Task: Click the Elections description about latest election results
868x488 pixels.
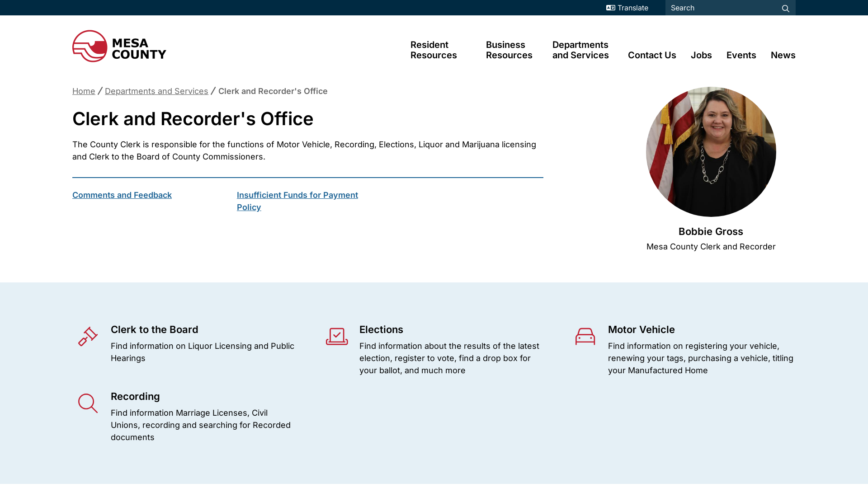Action: point(449,358)
